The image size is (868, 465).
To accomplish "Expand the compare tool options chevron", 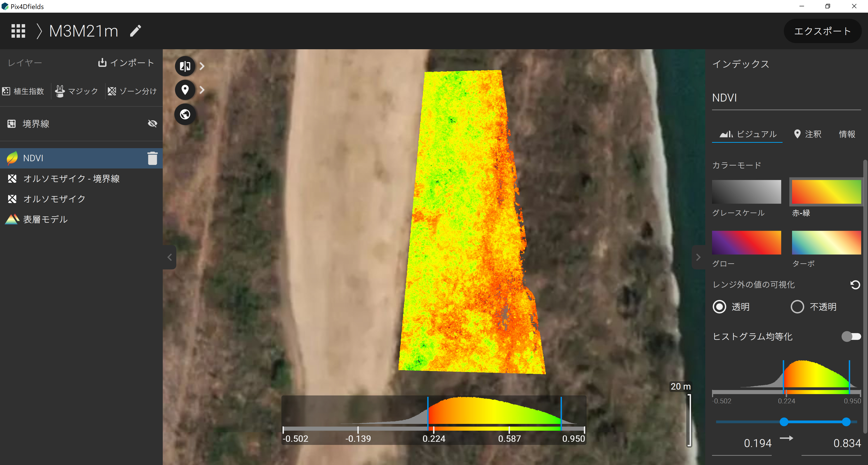I will [x=202, y=66].
